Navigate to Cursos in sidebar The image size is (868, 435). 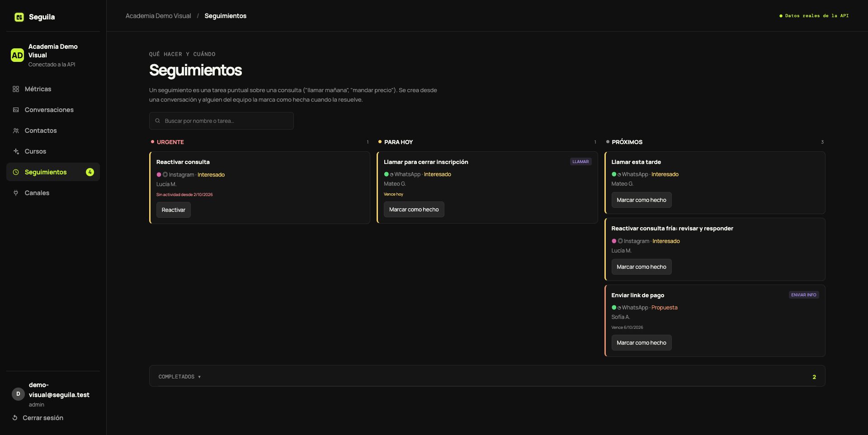pyautogui.click(x=53, y=151)
